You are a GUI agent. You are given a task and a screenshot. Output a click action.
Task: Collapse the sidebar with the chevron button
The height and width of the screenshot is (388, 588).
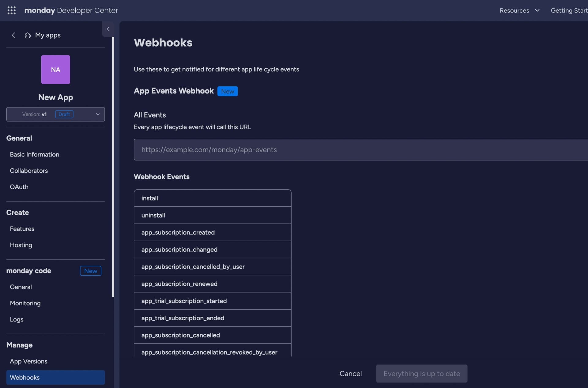(108, 29)
